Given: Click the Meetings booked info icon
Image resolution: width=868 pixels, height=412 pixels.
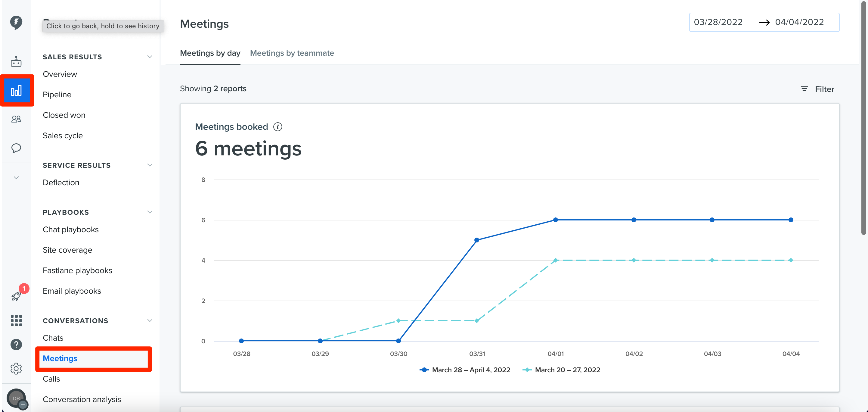Looking at the screenshot, I should 278,127.
